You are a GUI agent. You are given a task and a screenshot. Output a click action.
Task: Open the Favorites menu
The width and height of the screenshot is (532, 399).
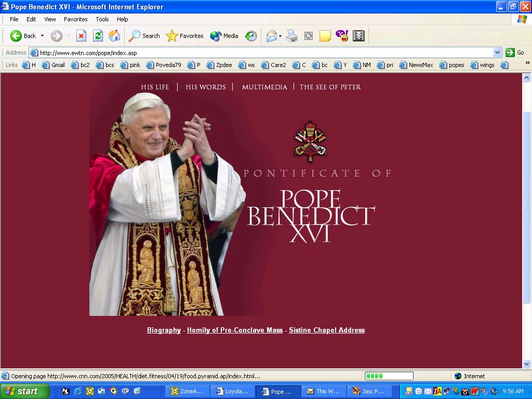click(75, 19)
